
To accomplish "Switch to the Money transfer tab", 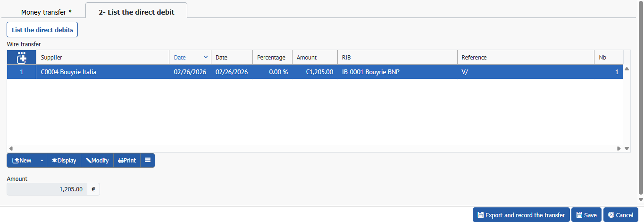I will tap(46, 12).
